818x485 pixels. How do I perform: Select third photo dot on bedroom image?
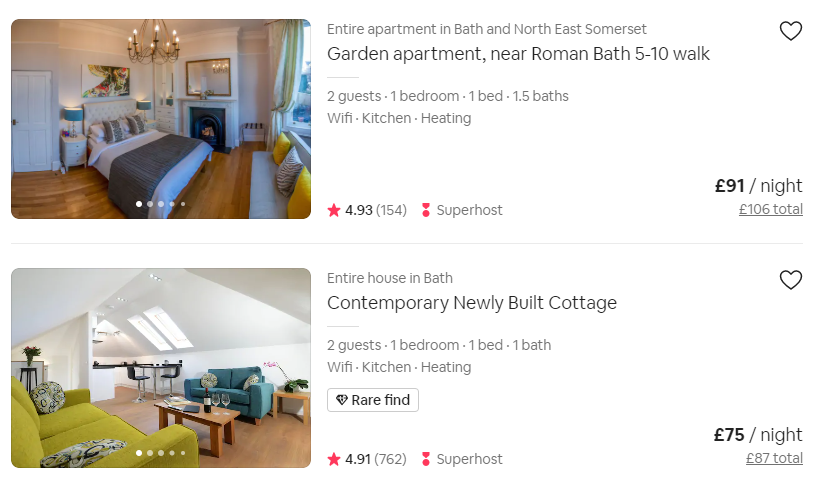pos(161,204)
